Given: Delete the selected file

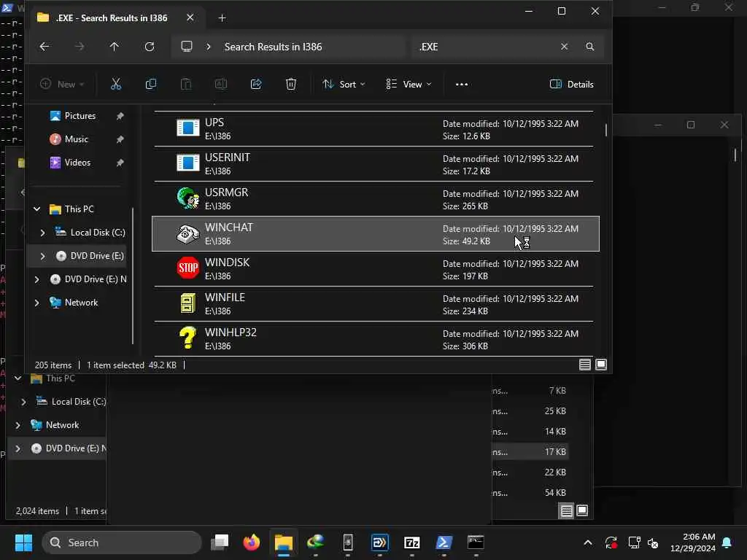Looking at the screenshot, I should coord(290,85).
